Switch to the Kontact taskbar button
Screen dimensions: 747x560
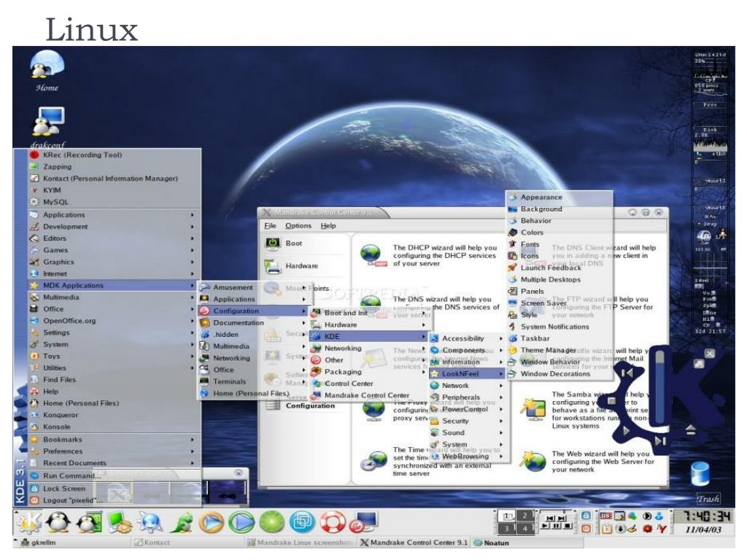pyautogui.click(x=187, y=542)
